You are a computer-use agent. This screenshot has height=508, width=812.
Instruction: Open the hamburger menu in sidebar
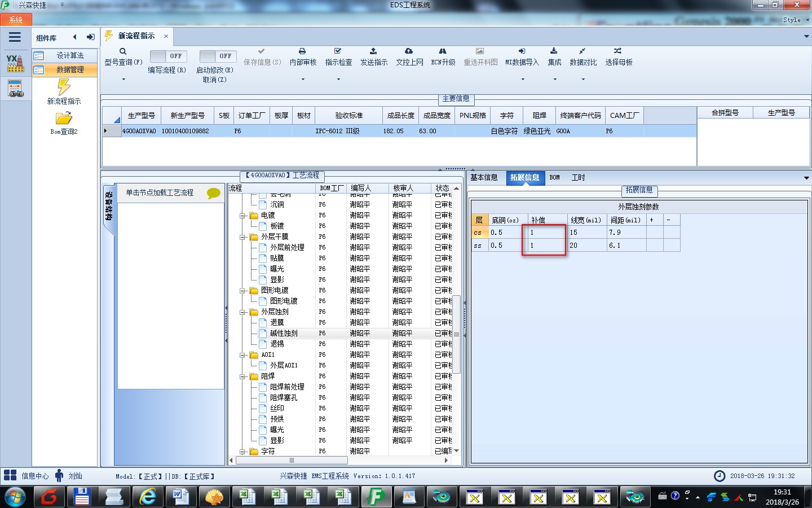[x=15, y=37]
